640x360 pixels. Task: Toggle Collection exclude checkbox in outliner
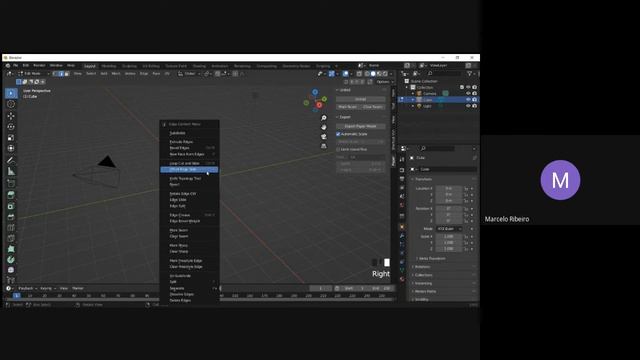point(462,87)
